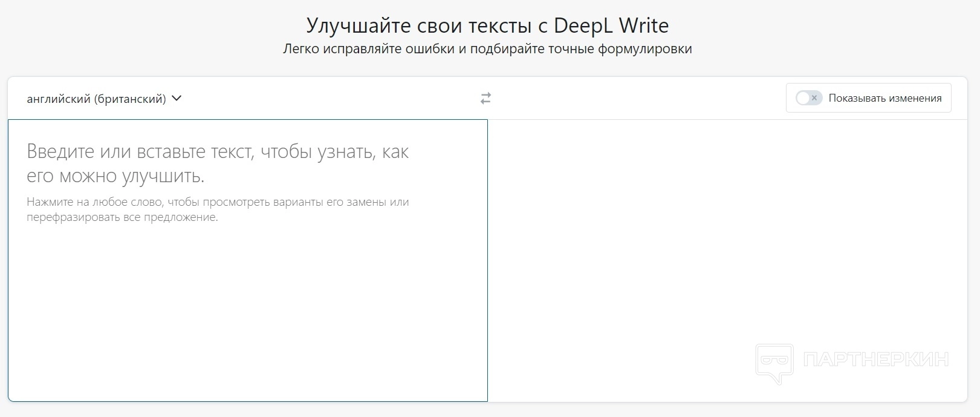
Task: Click placeholder line его можно улучшить
Action: pos(115,176)
